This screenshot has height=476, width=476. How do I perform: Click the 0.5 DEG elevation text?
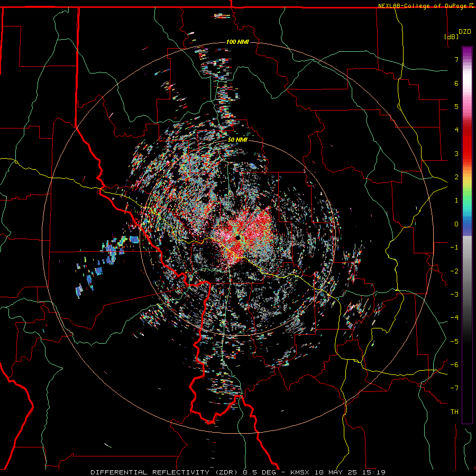pos(259,472)
